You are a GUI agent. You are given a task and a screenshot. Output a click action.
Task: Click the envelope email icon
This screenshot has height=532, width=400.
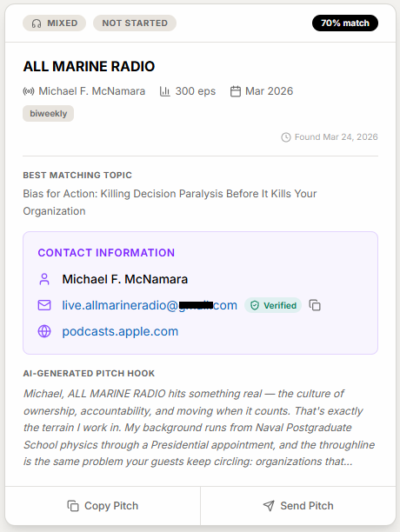(44, 305)
